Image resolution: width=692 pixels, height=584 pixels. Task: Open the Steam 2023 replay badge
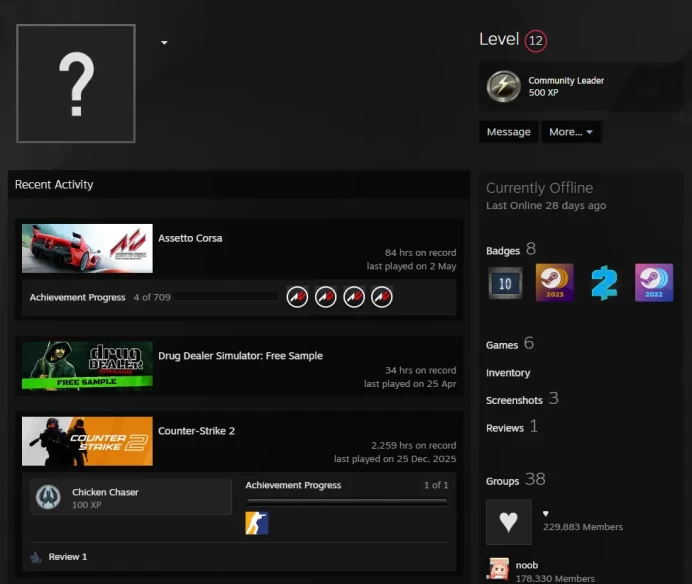555,283
